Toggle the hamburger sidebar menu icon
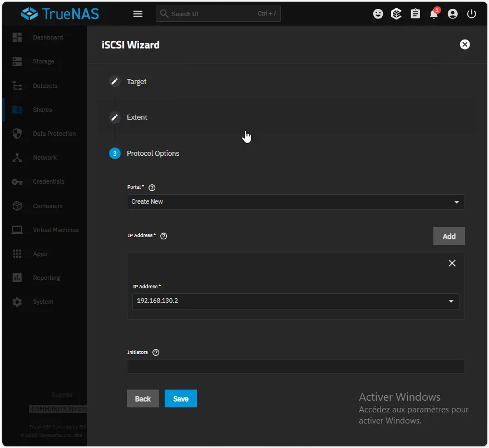The height and width of the screenshot is (448, 489). (x=138, y=14)
